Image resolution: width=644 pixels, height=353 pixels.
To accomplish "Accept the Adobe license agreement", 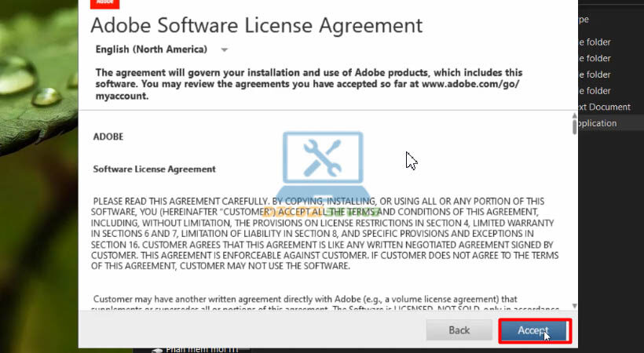I will click(534, 330).
